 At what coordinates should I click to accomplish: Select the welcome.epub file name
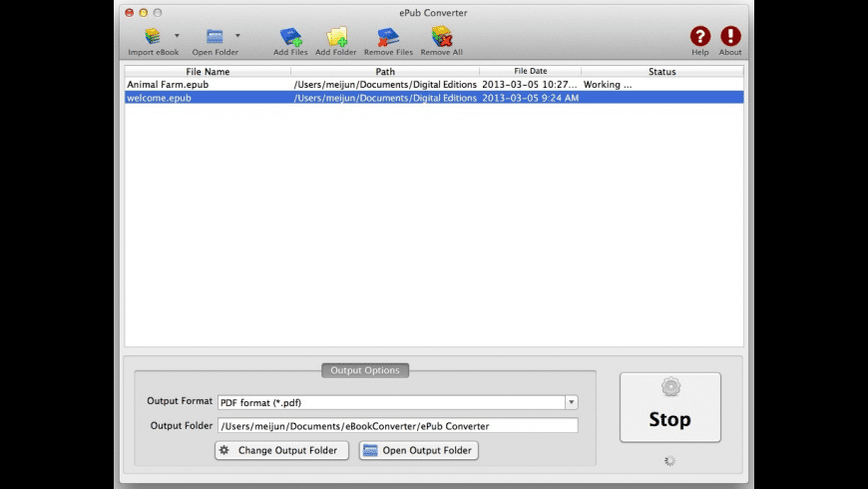tap(159, 98)
